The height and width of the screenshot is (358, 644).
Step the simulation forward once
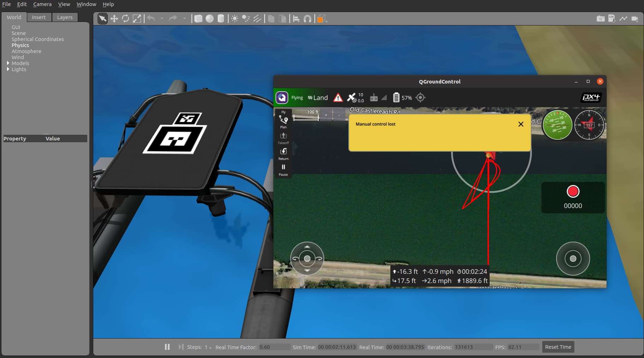[x=181, y=347]
